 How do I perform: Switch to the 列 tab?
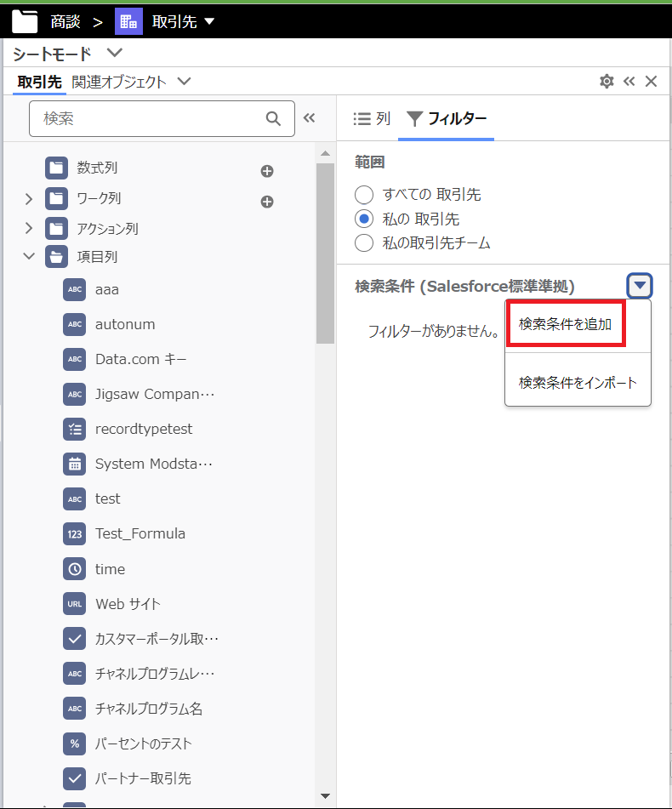(372, 118)
